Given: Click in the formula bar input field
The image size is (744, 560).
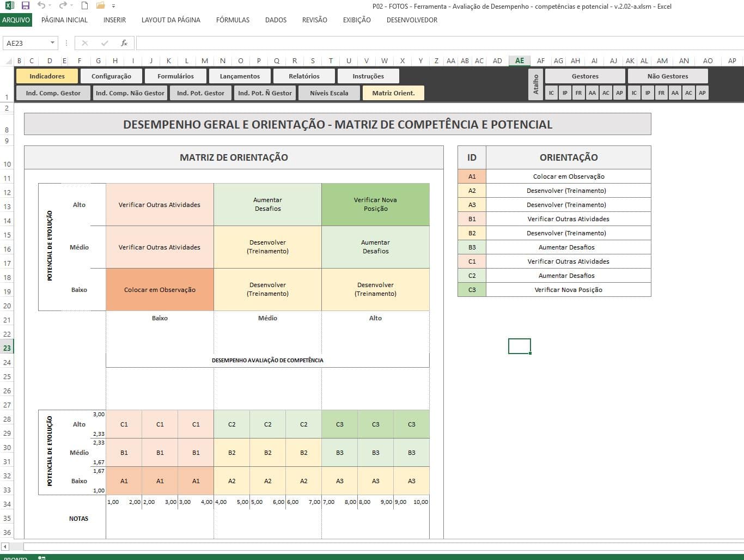Looking at the screenshot, I should pyautogui.click(x=439, y=43).
